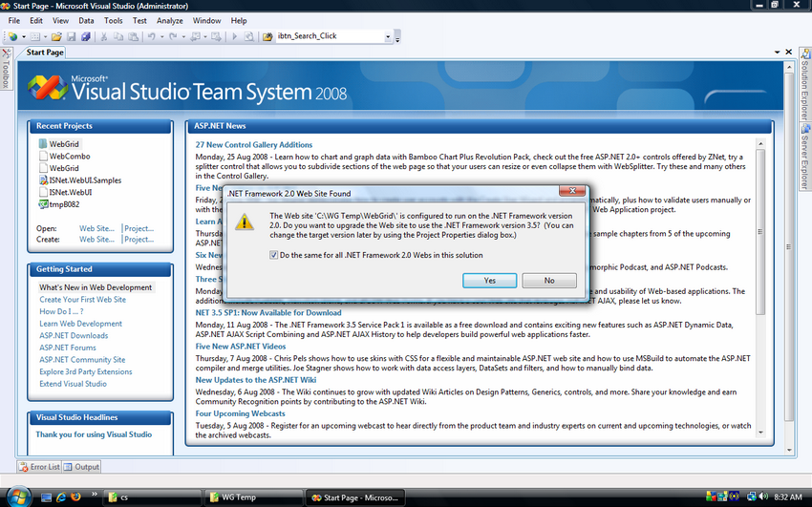Launch Firefox from quick launch
Screen dimensions: 812x507
pyautogui.click(x=76, y=497)
